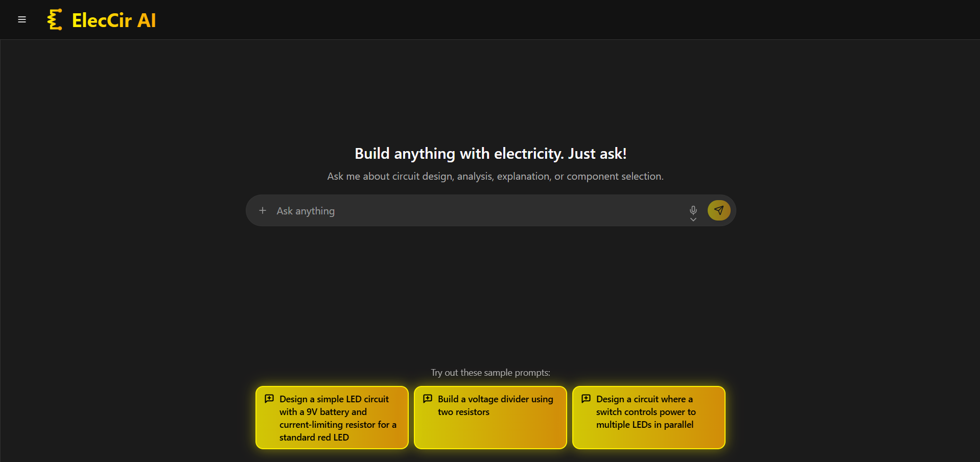Click the chat icon on the LED circuit prompt card
Viewport: 980px width, 462px height.
click(269, 399)
